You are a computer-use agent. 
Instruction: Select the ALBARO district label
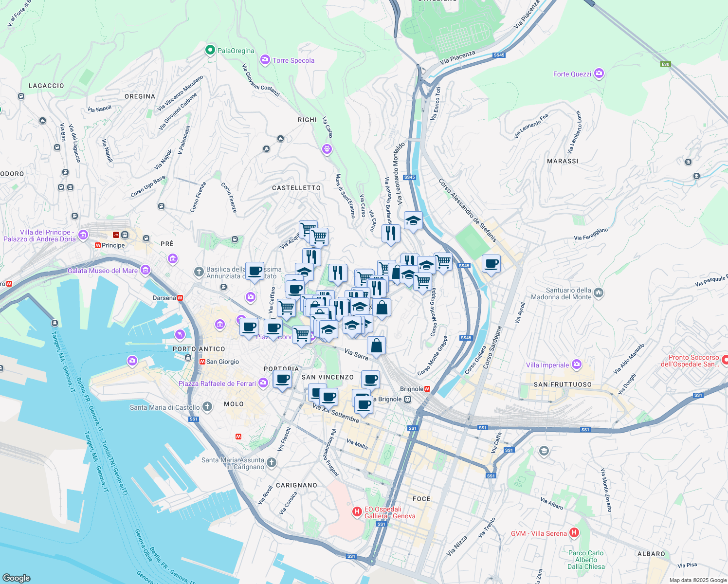pyautogui.click(x=651, y=554)
